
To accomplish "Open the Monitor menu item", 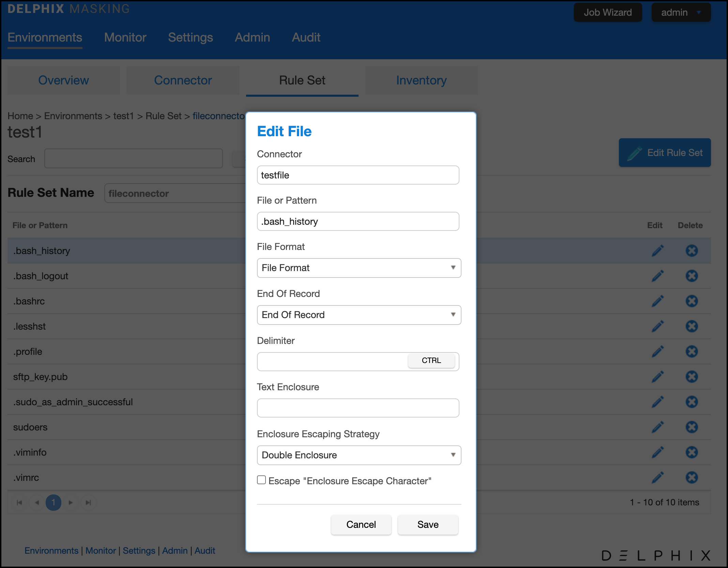I will point(125,37).
